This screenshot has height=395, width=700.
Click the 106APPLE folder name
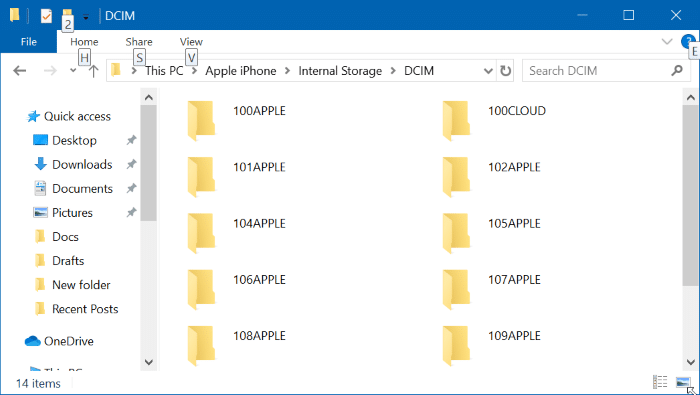259,279
